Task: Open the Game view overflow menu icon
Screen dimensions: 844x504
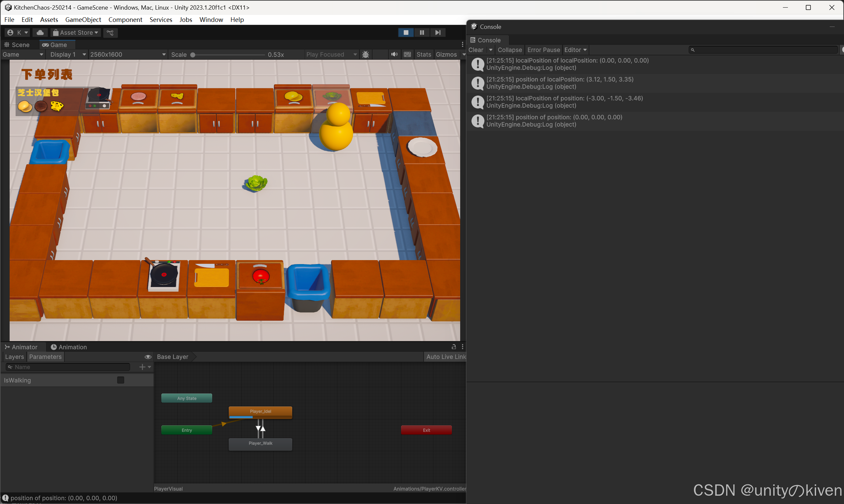Action: tap(463, 44)
